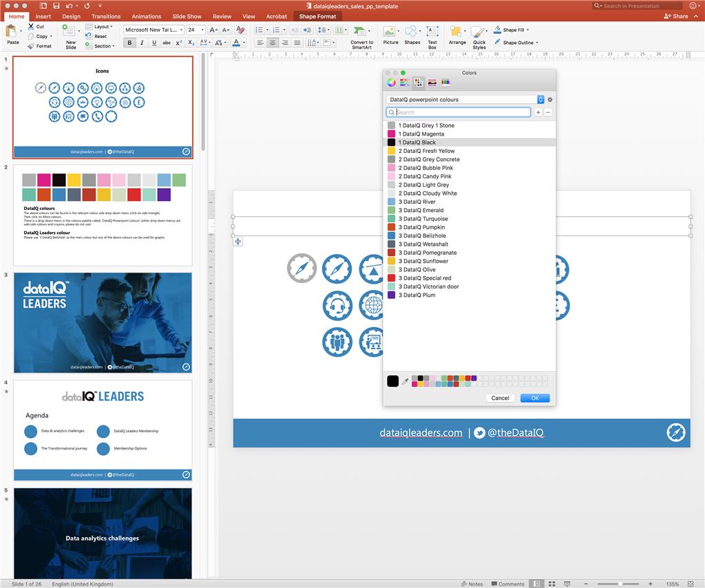The image size is (705, 588).
Task: Click the colour Search field
Action: (x=458, y=112)
